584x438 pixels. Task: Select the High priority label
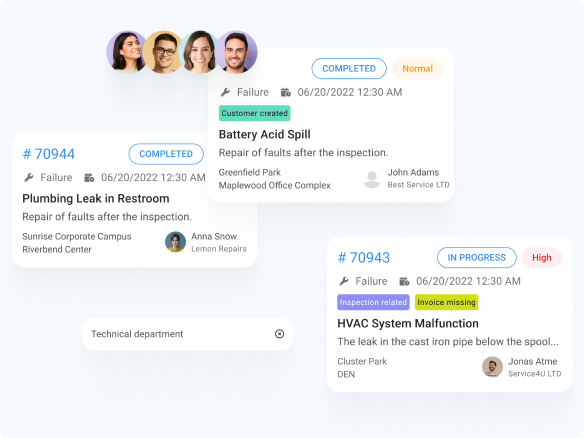(542, 257)
